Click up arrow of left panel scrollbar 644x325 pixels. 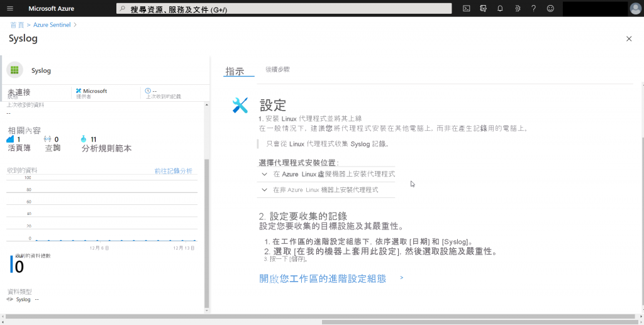coord(206,105)
